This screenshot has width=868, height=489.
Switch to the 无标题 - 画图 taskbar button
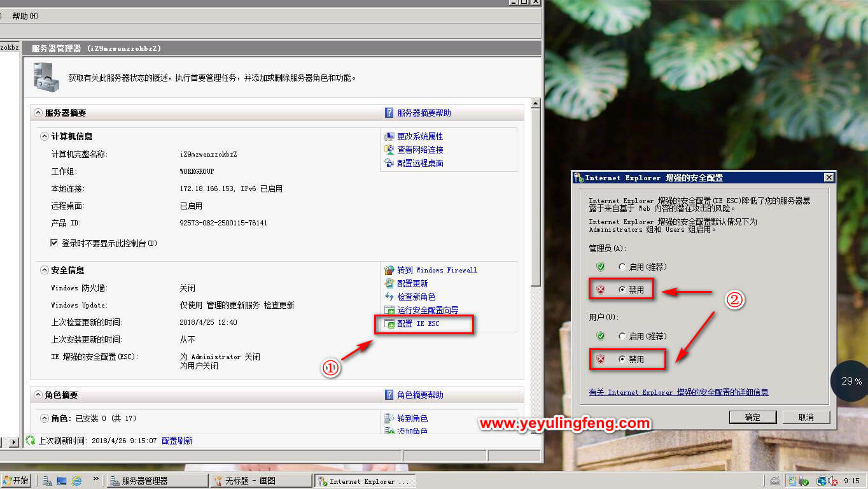(262, 481)
